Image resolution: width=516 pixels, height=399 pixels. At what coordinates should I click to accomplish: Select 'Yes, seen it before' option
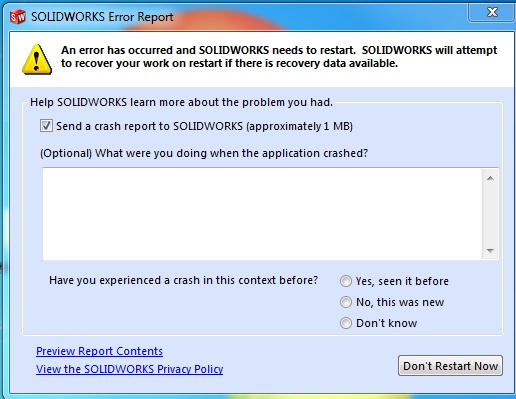pyautogui.click(x=346, y=281)
